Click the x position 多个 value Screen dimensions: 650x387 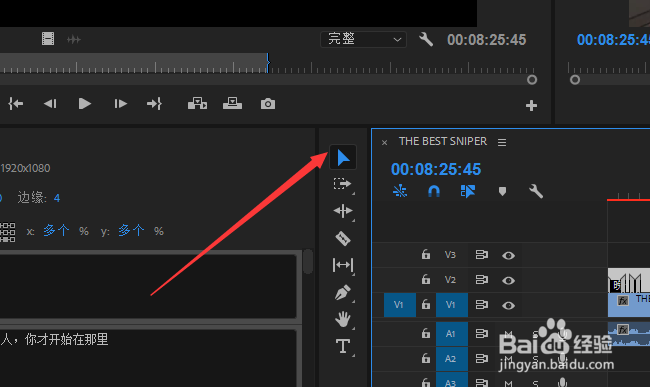pos(56,230)
